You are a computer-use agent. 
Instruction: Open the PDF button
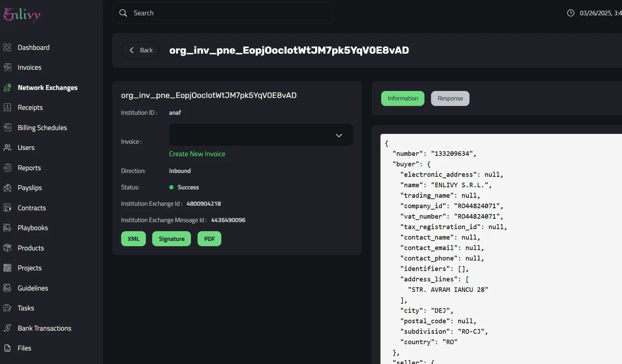tap(210, 239)
